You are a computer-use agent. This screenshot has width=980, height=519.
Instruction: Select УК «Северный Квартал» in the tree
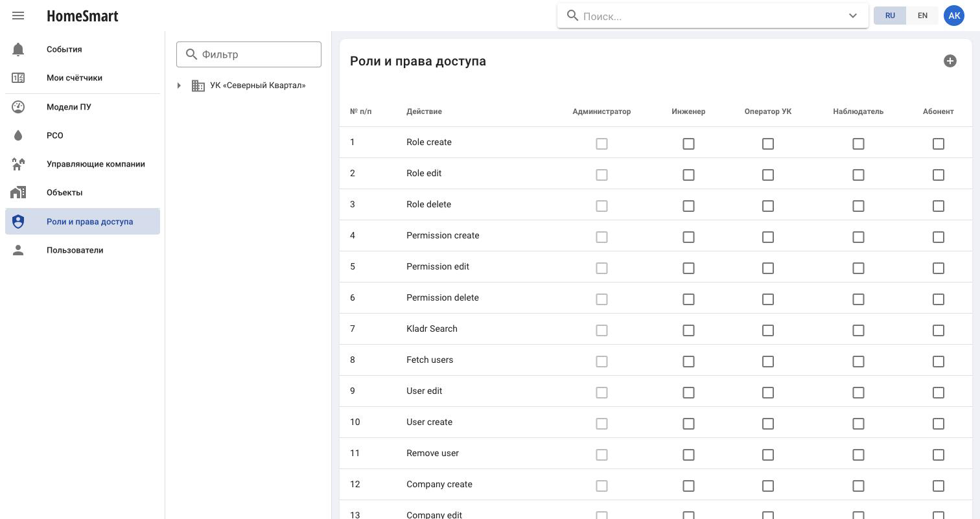point(258,86)
